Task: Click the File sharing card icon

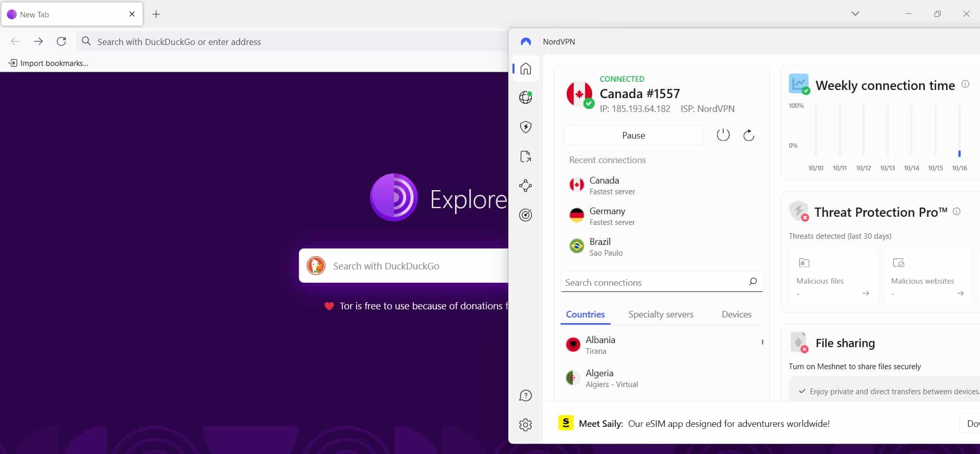Action: coord(799,342)
